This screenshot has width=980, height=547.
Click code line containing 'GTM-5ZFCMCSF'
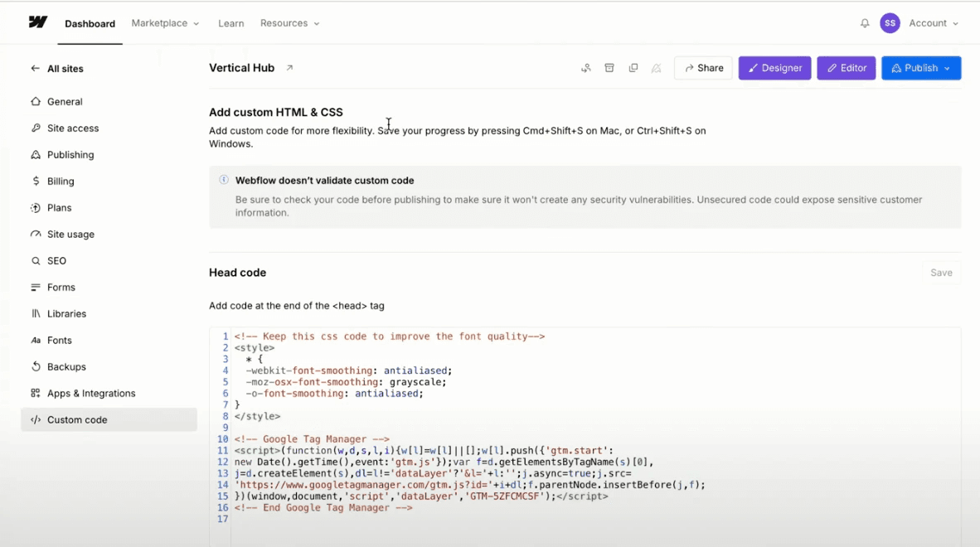(x=421, y=496)
